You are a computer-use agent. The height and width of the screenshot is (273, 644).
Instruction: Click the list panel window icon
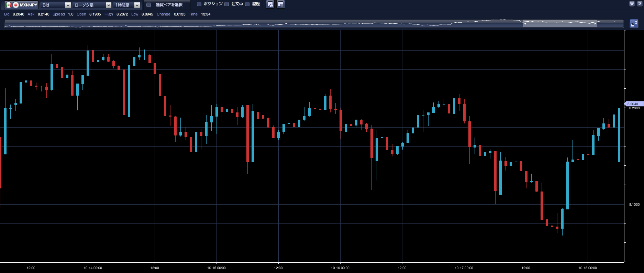coord(281,4)
